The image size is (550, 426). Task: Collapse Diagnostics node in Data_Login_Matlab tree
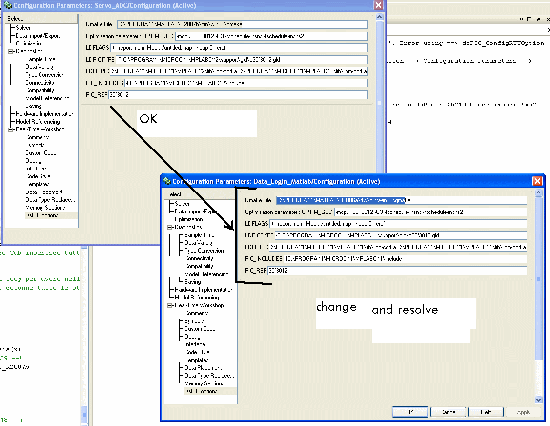[x=170, y=227]
